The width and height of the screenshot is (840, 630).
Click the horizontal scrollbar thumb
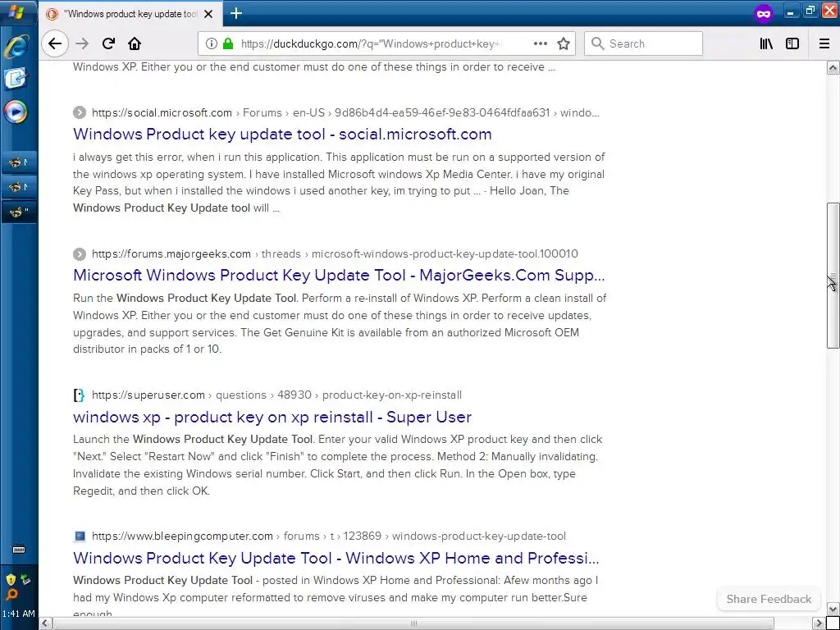point(413,623)
